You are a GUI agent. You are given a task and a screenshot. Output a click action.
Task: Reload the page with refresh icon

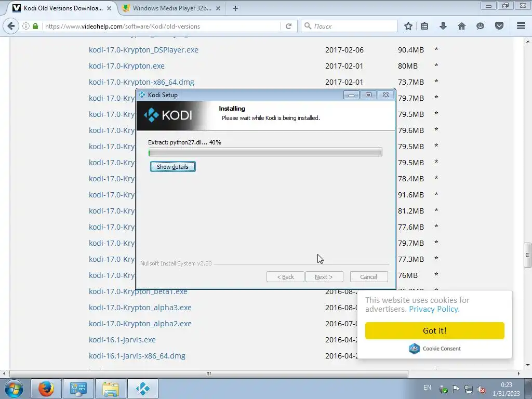(289, 26)
